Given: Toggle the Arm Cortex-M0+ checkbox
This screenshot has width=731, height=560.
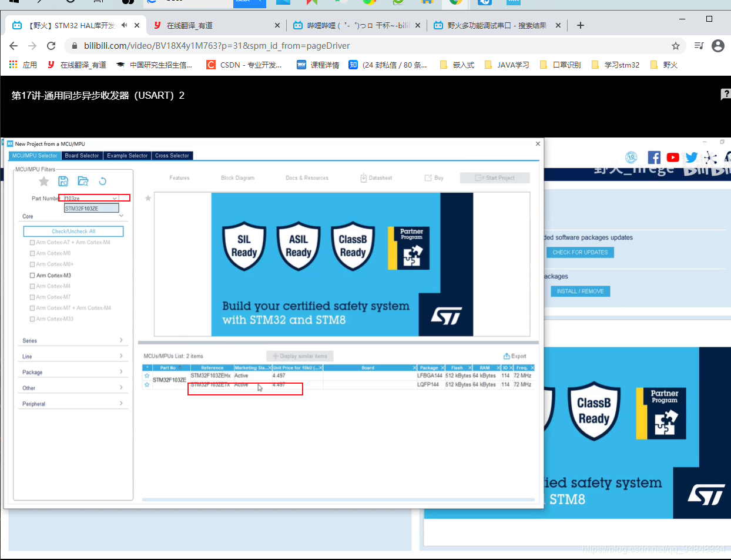Looking at the screenshot, I should (32, 264).
